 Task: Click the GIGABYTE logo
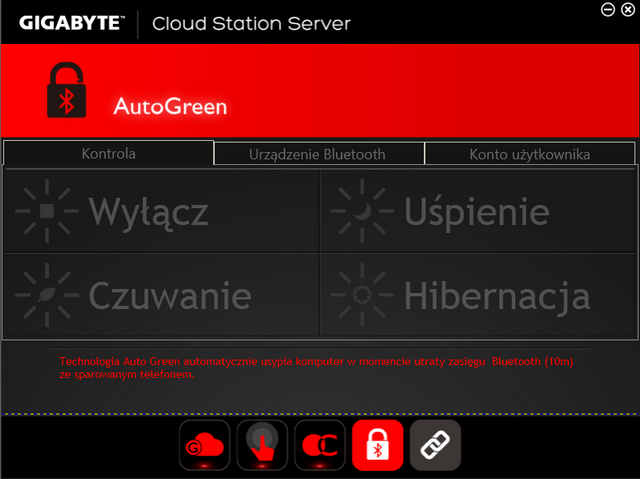tap(72, 23)
